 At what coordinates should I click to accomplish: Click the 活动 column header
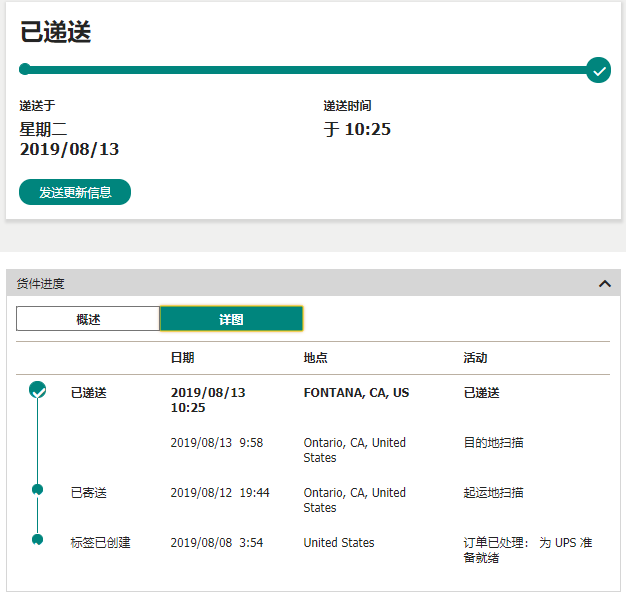(475, 358)
